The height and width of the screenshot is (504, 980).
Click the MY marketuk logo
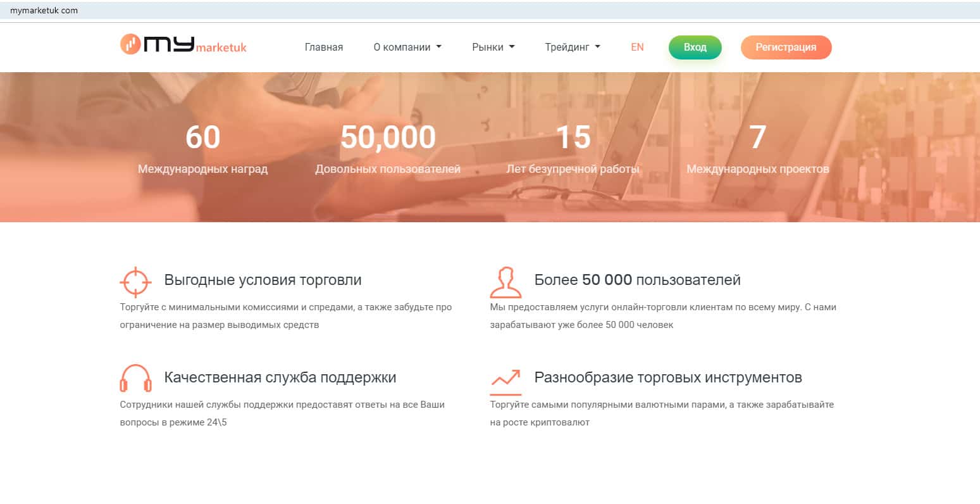[x=183, y=44]
